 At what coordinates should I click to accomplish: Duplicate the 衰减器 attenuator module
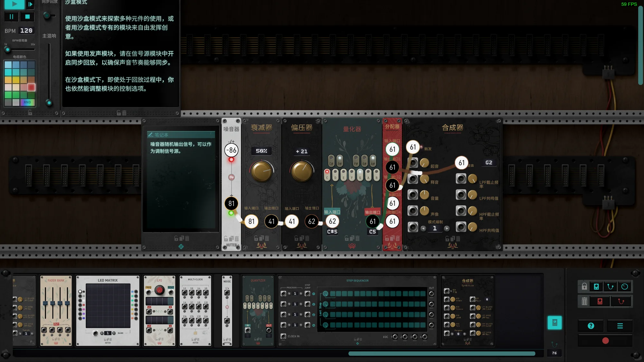tap(261, 238)
